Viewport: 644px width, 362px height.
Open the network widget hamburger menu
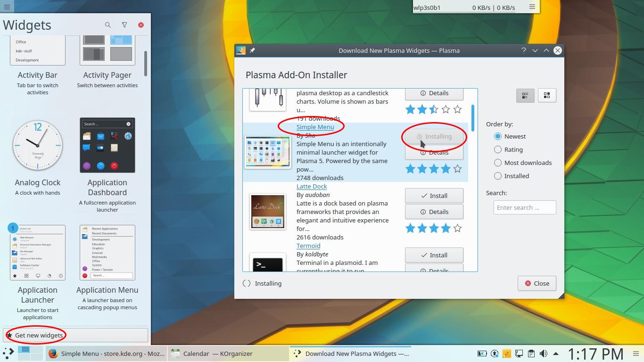532,8
